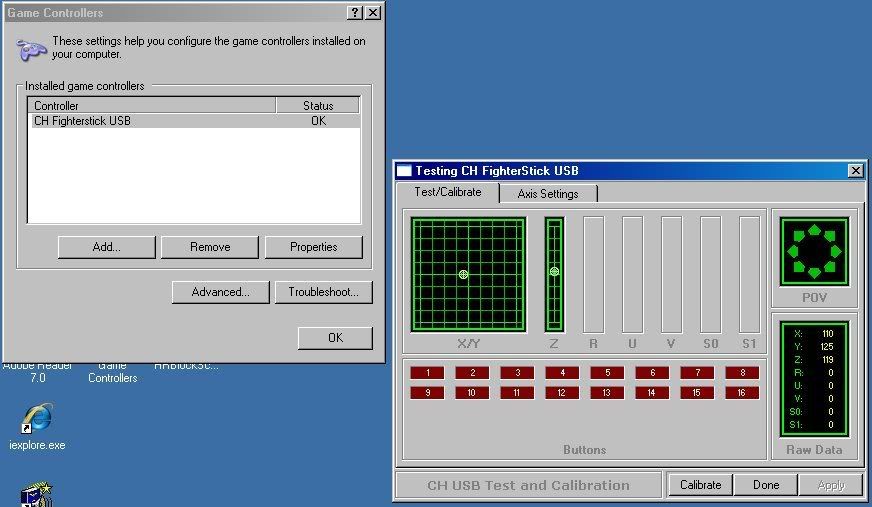This screenshot has height=507, width=872.
Task: Click Add... in Game Controllers
Action: point(106,247)
